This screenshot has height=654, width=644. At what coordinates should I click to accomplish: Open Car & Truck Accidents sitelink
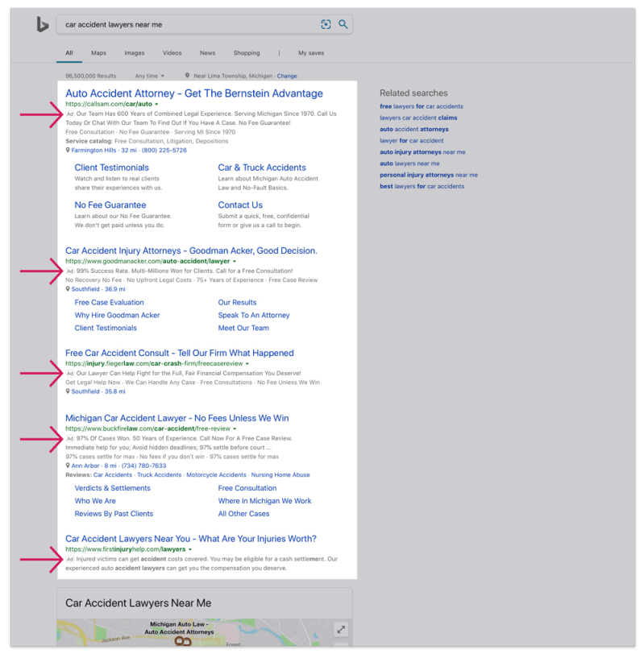point(262,168)
